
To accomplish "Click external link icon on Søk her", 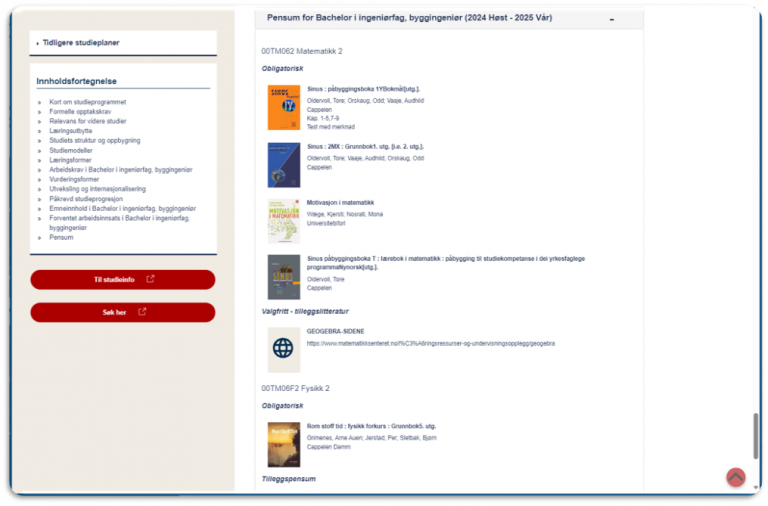I will tap(142, 312).
